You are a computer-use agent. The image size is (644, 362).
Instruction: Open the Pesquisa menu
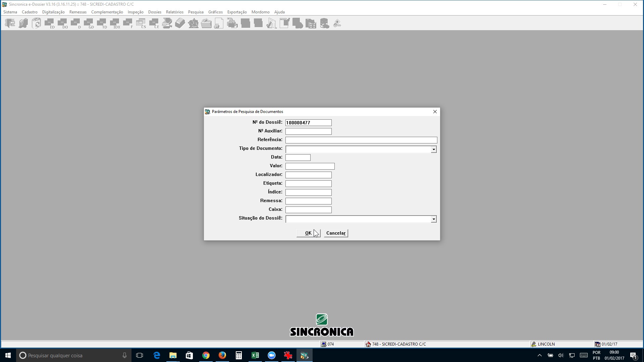point(196,12)
